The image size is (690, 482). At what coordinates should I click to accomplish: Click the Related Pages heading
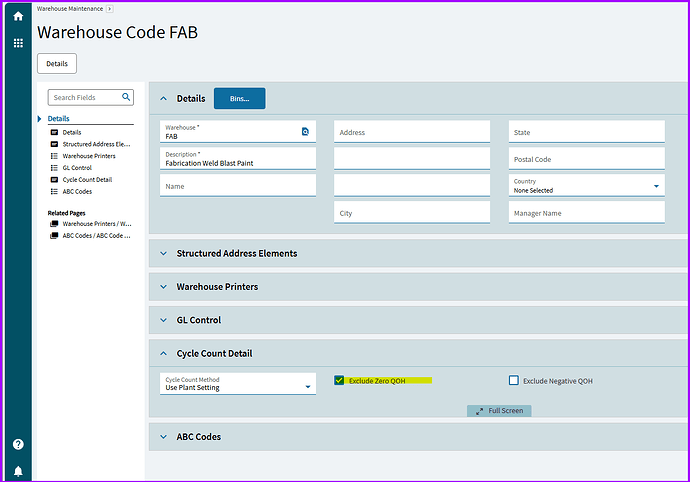(x=66, y=213)
